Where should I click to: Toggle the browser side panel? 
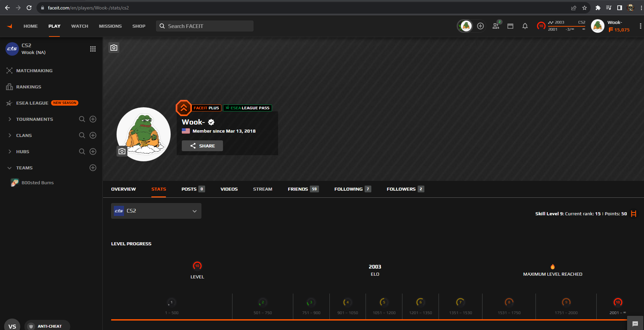click(620, 8)
